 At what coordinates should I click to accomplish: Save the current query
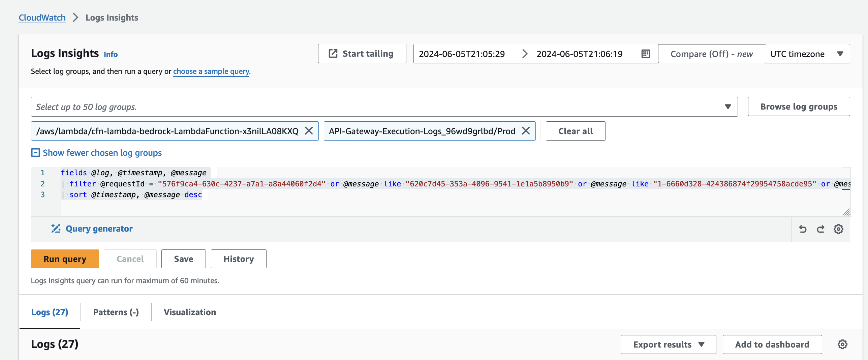184,259
